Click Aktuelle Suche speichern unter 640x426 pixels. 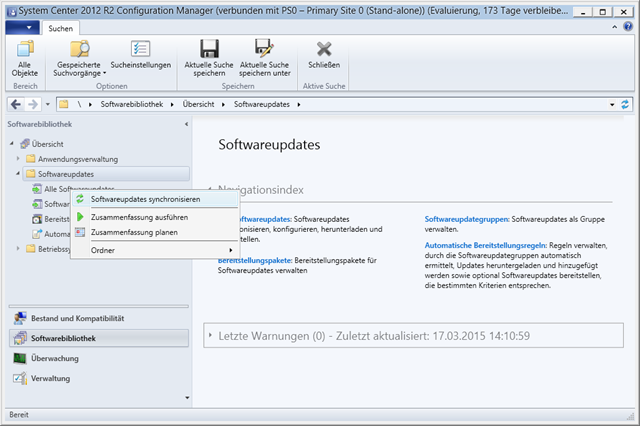coord(264,58)
